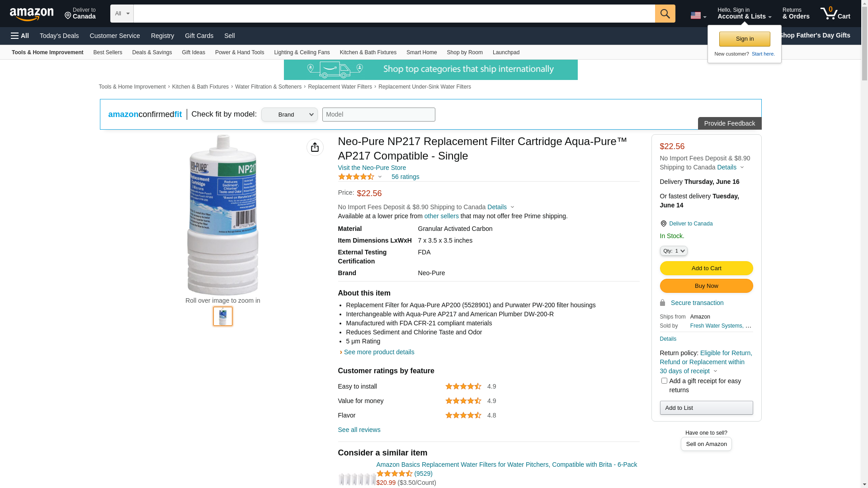Check the gift receipt checkbox
The height and width of the screenshot is (488, 868).
click(x=664, y=381)
